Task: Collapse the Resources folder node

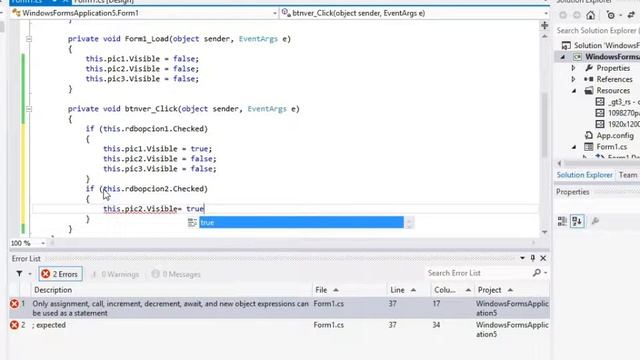Action: coord(574,91)
